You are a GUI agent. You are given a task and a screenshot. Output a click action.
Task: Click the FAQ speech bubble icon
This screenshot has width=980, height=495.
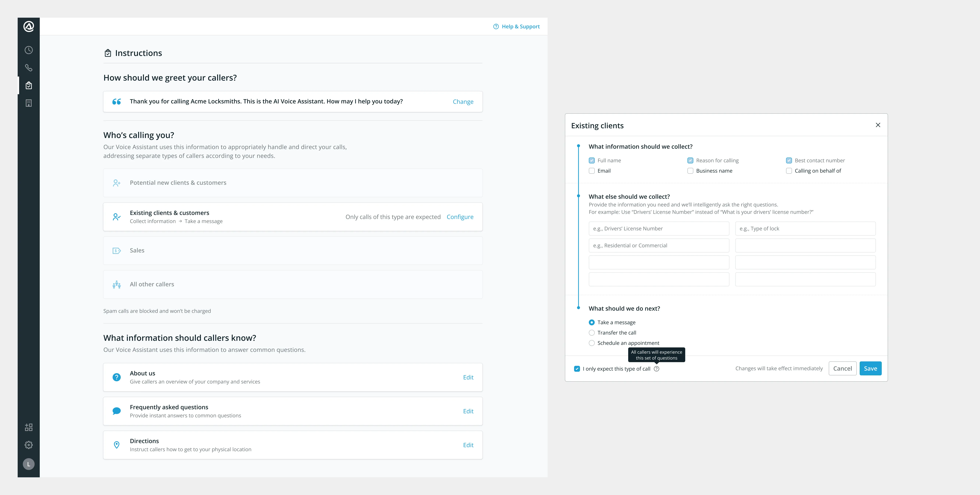117,411
